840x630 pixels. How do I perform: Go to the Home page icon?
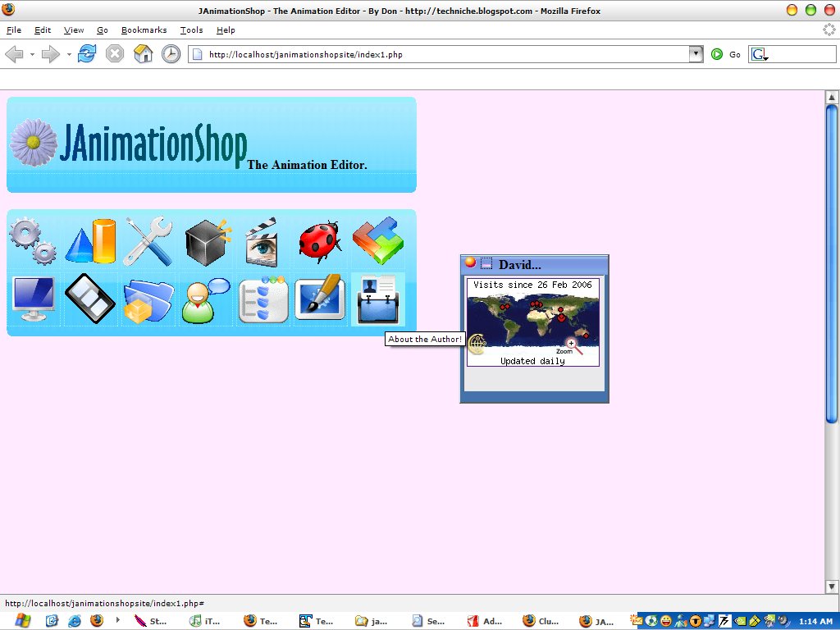(143, 54)
